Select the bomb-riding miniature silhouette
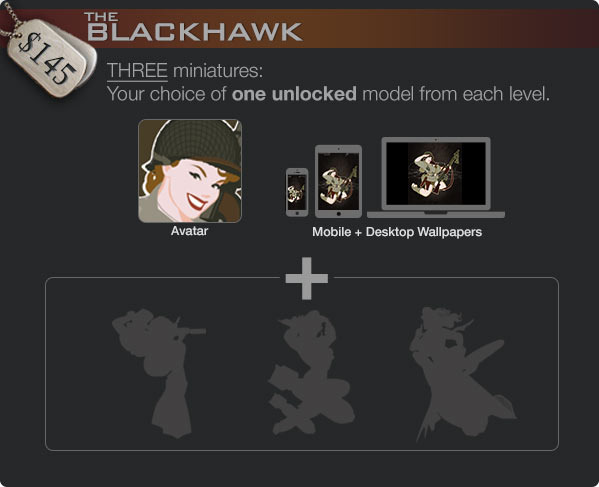 [462, 374]
